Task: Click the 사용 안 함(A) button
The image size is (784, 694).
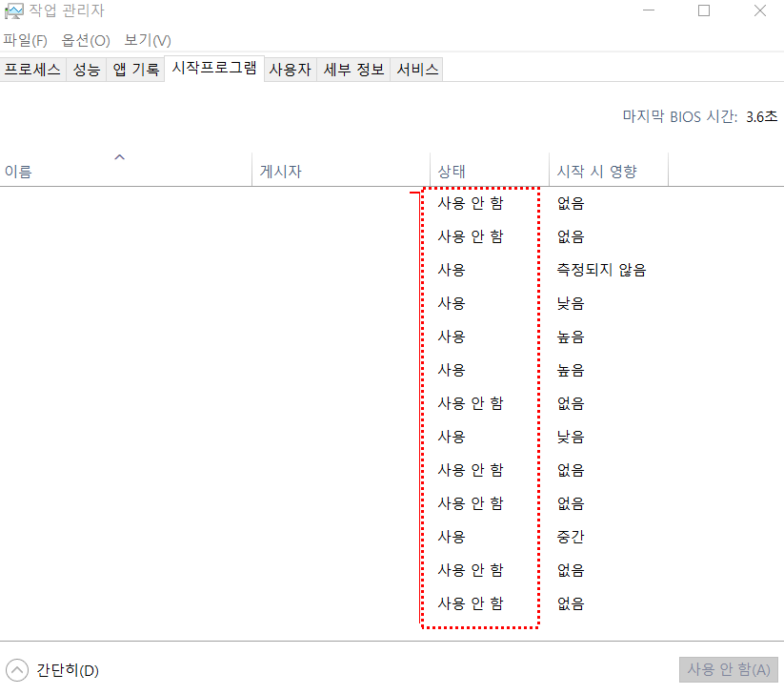Action: (x=729, y=669)
